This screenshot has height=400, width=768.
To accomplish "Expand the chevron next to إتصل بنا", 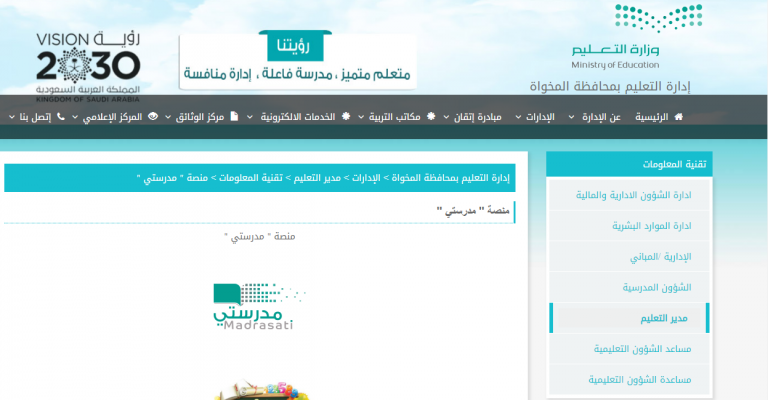I will 12,118.
